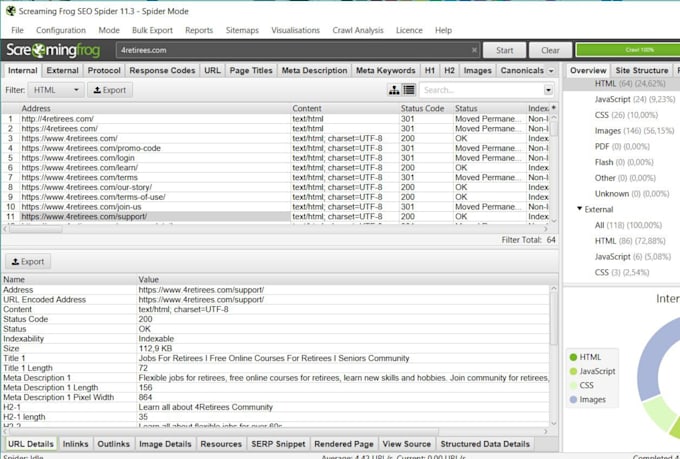Screen dimensions: 680x459
Task: Click Export button next to HTML filter
Action: [x=110, y=90]
